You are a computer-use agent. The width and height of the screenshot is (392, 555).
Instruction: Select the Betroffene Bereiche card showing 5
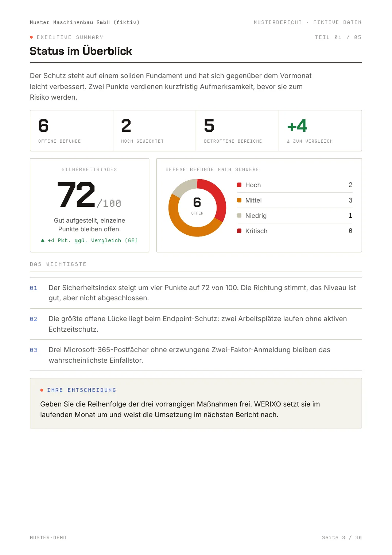(237, 131)
